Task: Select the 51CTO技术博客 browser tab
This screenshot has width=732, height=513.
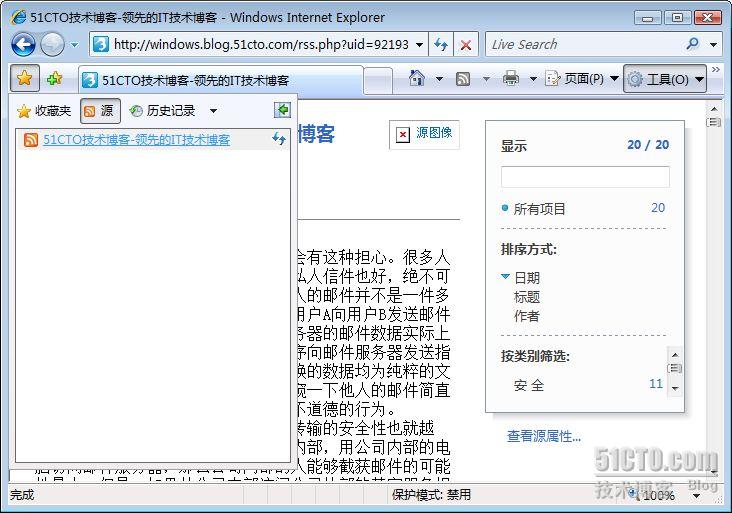Action: 220,80
